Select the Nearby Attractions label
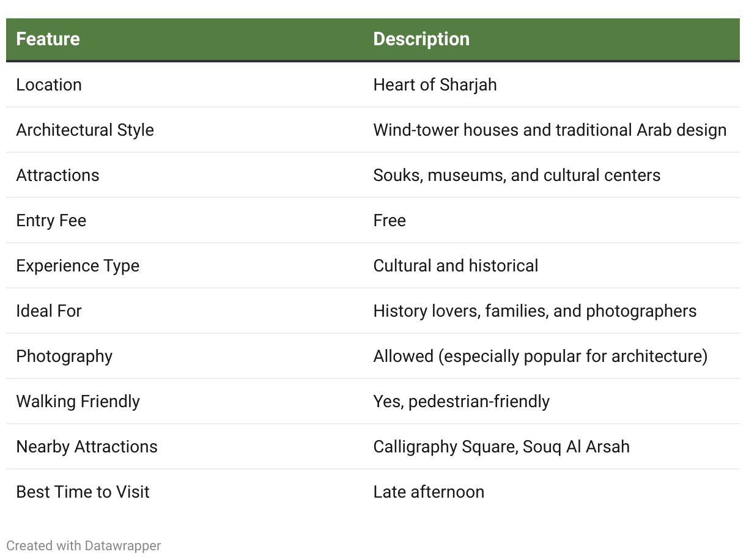 click(87, 446)
